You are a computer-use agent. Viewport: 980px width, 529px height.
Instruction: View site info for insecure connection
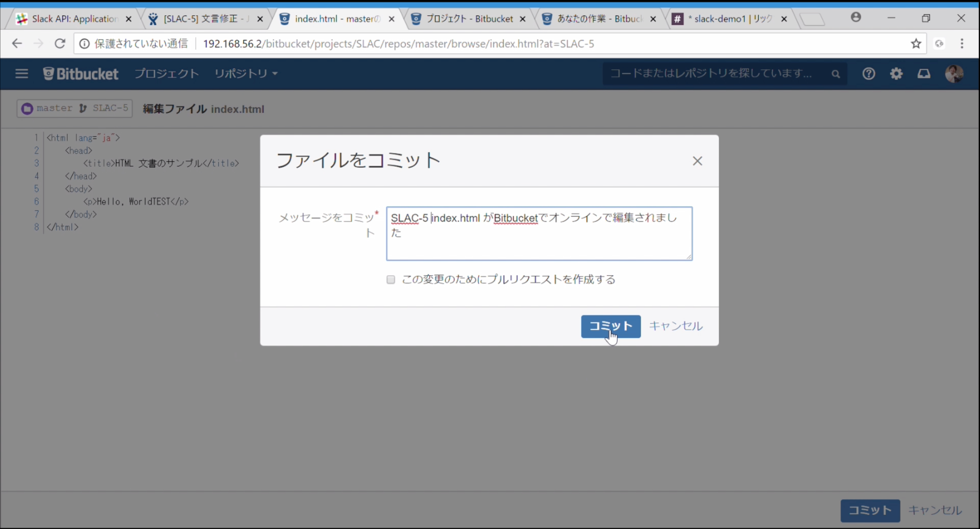tap(84, 44)
